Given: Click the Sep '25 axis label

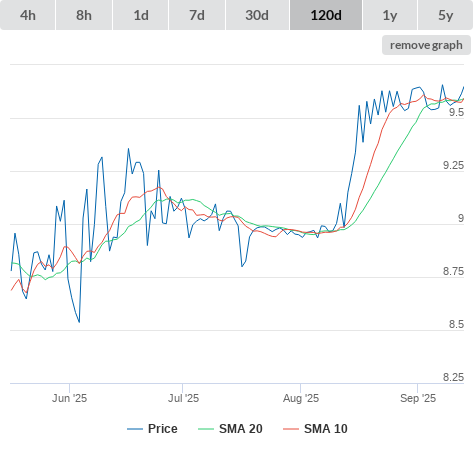Looking at the screenshot, I should (418, 398).
